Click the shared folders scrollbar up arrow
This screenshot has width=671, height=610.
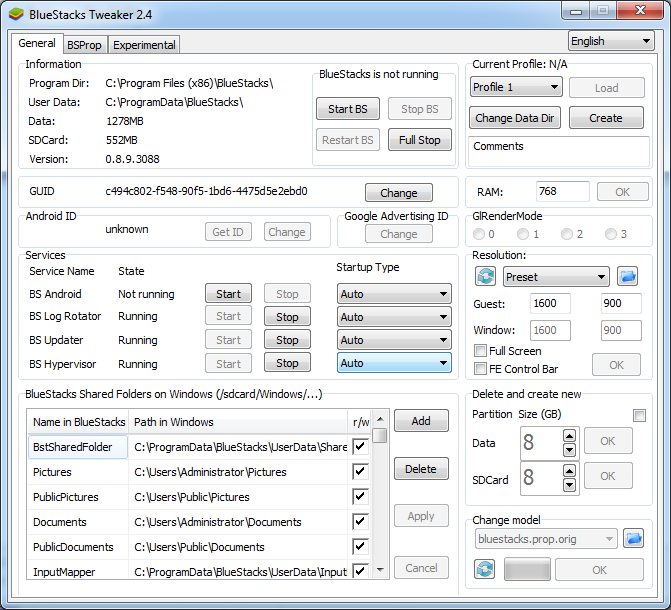380,419
